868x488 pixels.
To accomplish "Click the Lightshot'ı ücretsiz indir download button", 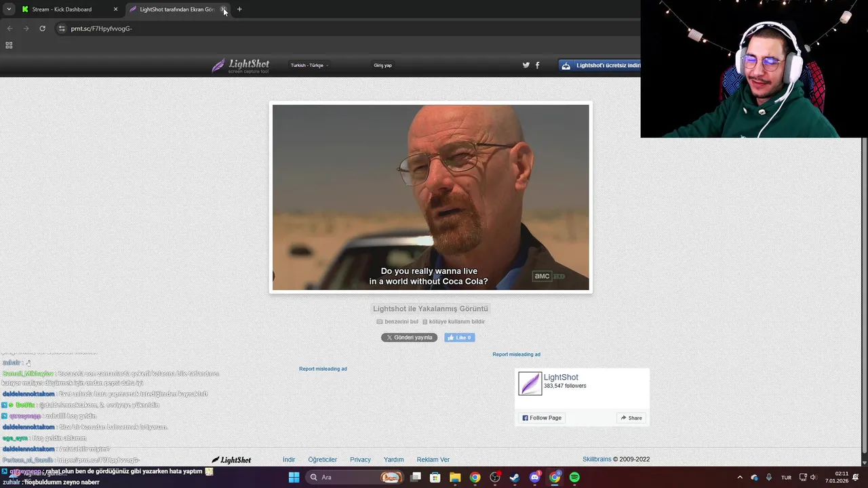I will click(x=600, y=66).
